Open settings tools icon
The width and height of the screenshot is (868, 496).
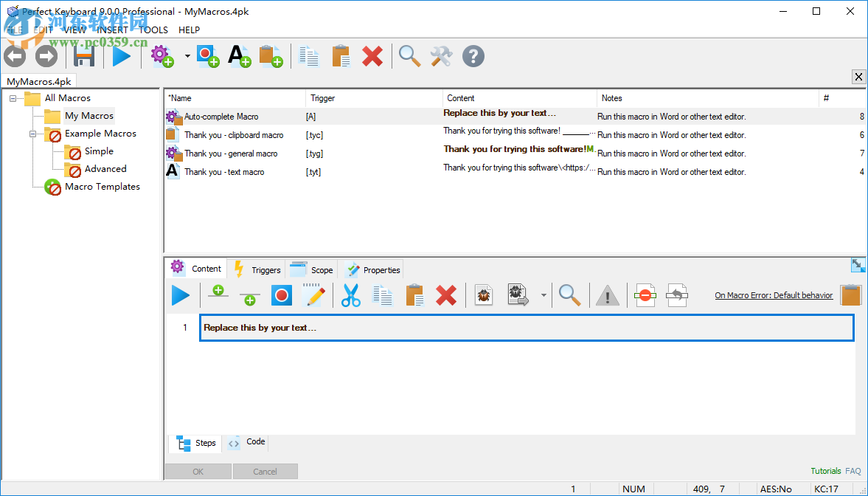pos(441,56)
